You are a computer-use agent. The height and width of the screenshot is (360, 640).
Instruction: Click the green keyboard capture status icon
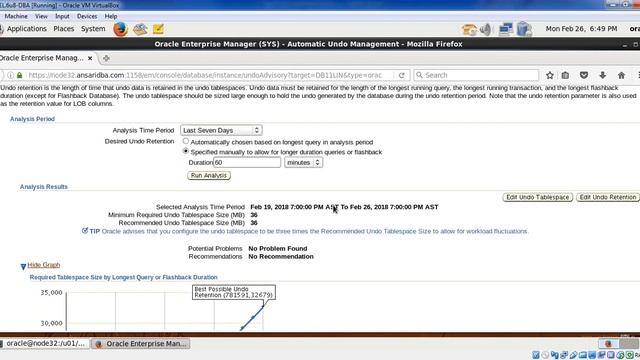[630, 355]
